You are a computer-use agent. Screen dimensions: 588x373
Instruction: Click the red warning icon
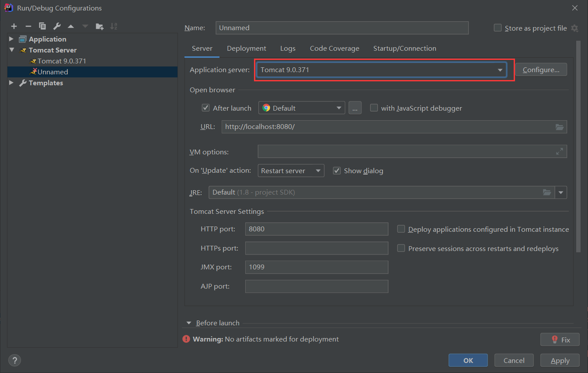187,339
